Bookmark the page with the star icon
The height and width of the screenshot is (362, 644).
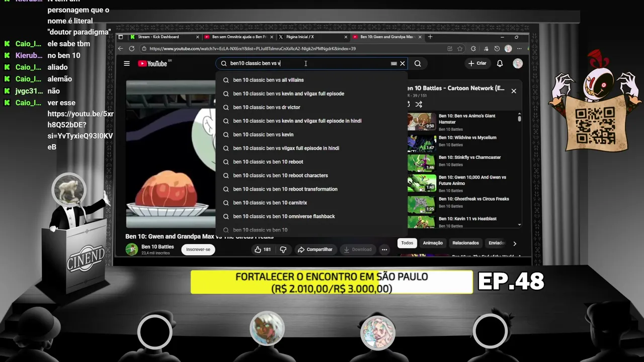point(460,49)
